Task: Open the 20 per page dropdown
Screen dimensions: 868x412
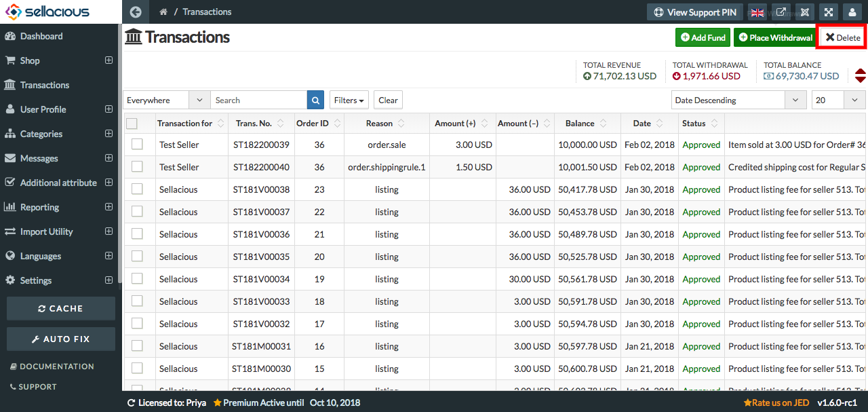Action: [838, 100]
